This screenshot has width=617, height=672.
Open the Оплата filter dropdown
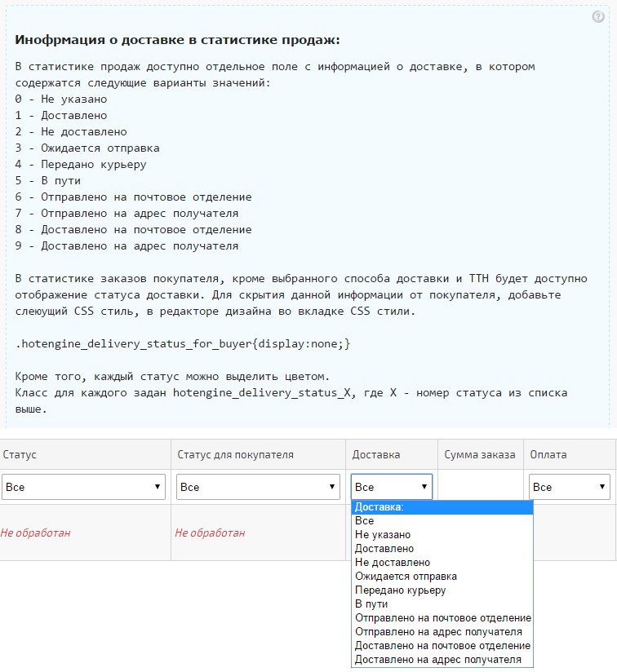[569, 487]
